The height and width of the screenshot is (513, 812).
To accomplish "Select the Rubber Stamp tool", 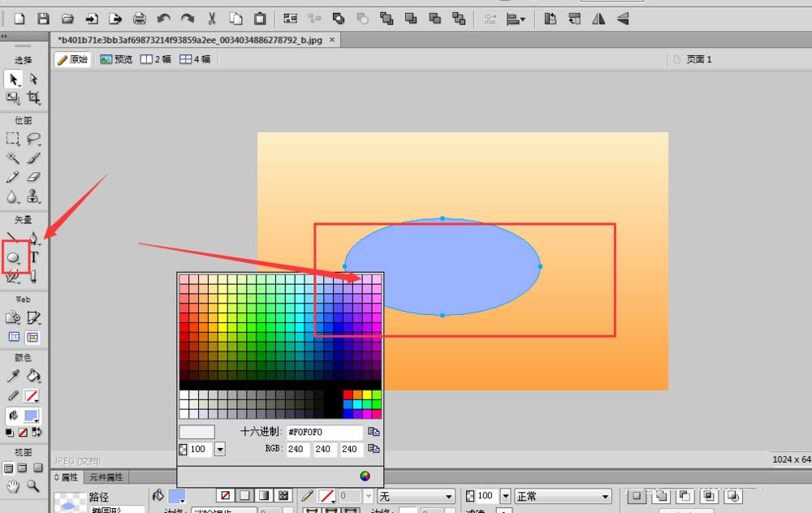I will 33,196.
